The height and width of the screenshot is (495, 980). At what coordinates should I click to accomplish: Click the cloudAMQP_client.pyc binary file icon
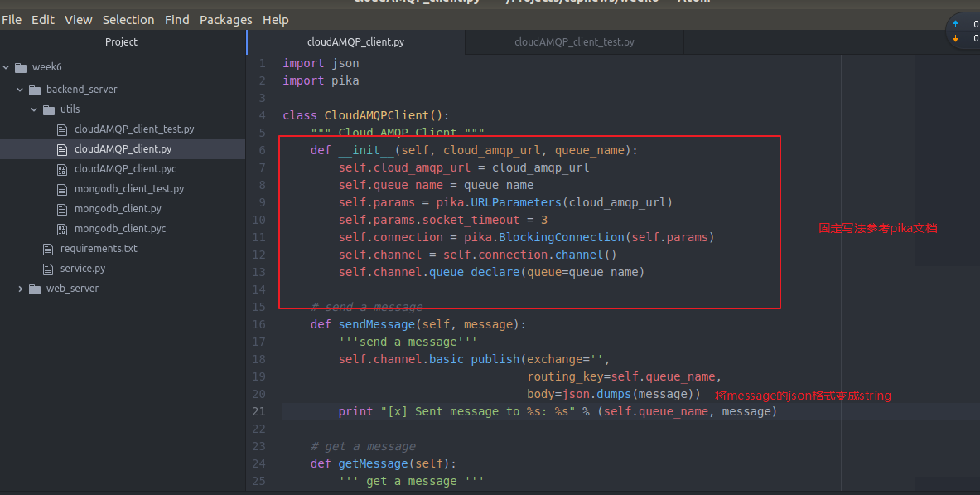(62, 170)
